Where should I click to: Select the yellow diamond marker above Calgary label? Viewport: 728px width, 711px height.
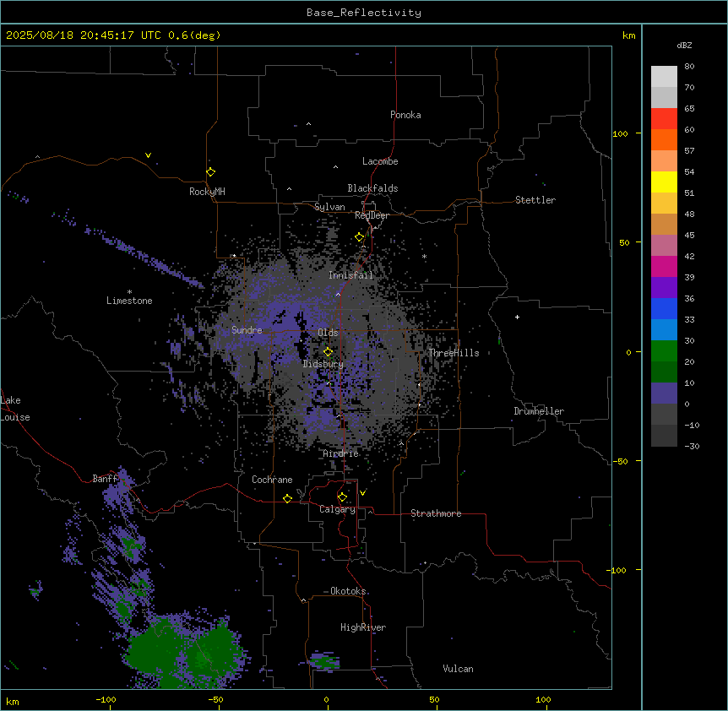point(342,497)
